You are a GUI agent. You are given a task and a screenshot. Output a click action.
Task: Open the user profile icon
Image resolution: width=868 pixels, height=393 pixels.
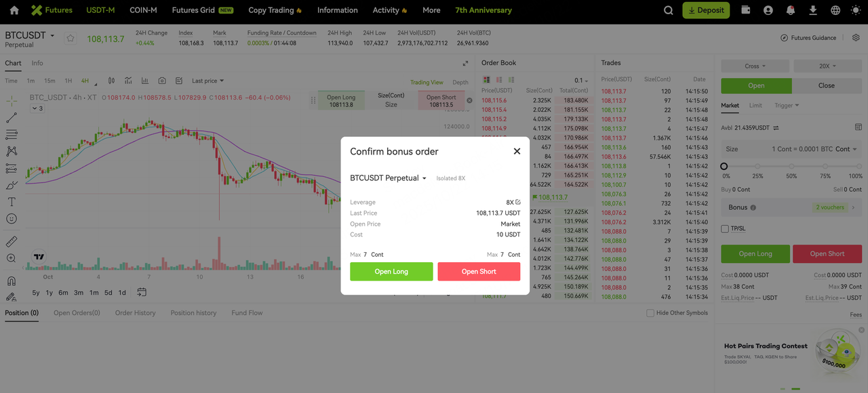coord(768,10)
